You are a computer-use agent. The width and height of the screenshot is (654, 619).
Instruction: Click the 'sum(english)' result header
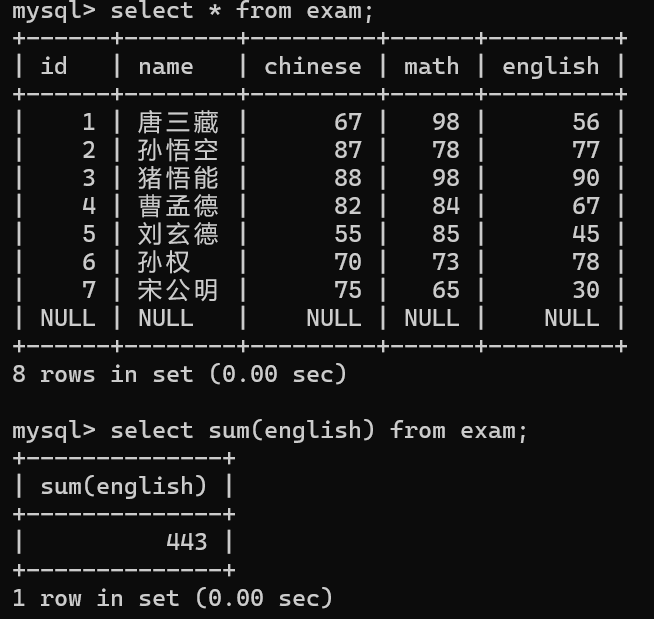(x=123, y=487)
